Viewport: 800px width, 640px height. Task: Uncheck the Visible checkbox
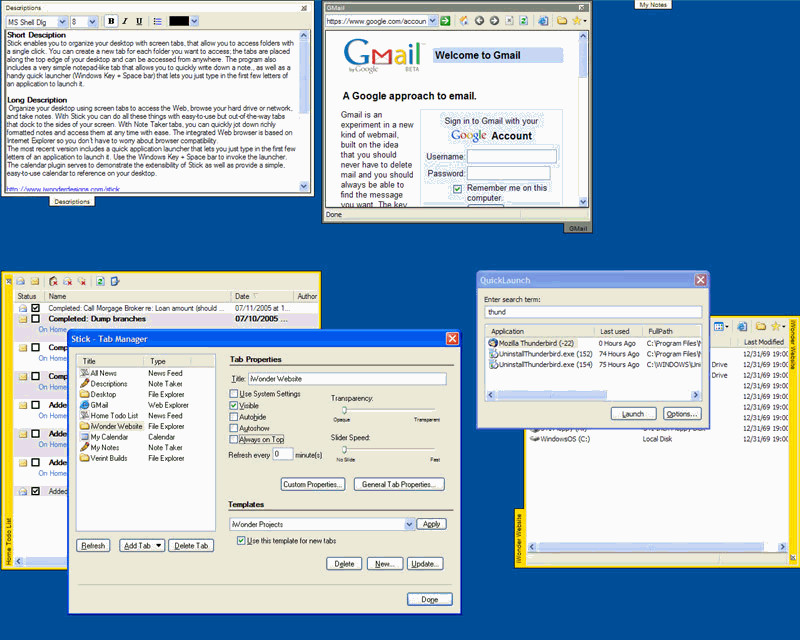click(x=234, y=405)
